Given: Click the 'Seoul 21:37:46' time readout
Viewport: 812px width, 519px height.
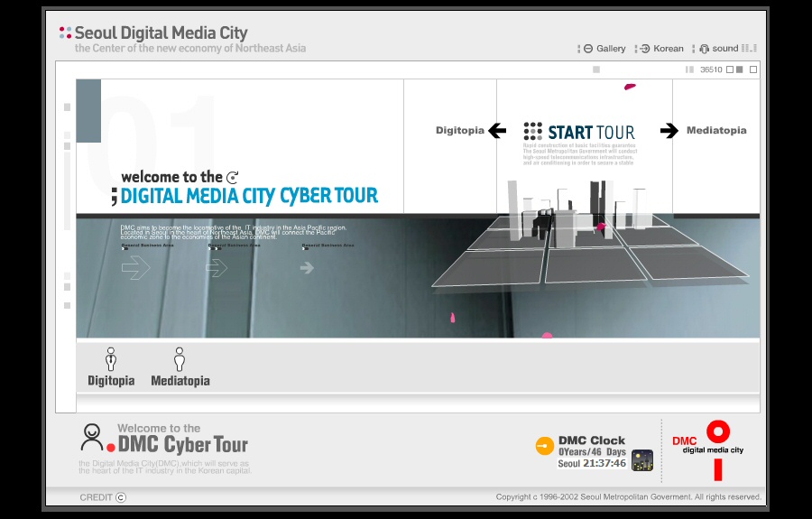Looking at the screenshot, I should [x=592, y=463].
